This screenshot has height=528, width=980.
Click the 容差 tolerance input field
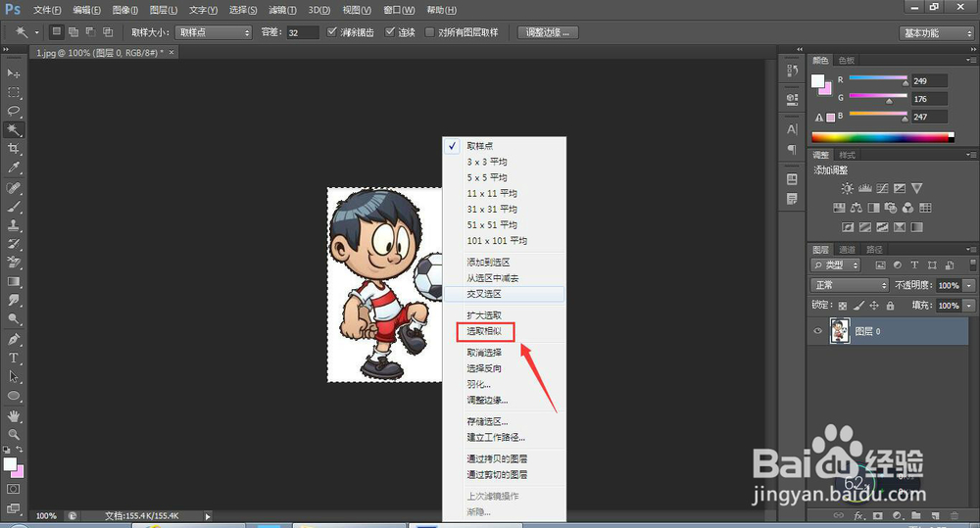point(303,32)
